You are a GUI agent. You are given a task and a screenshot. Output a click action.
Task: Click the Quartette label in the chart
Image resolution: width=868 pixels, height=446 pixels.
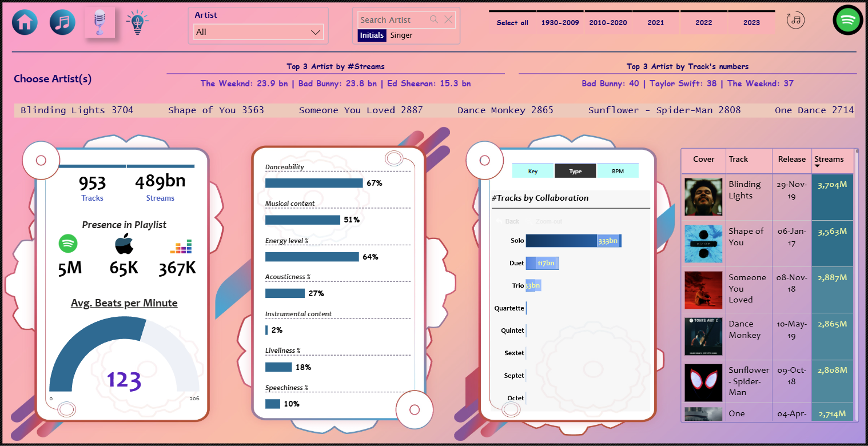click(509, 308)
